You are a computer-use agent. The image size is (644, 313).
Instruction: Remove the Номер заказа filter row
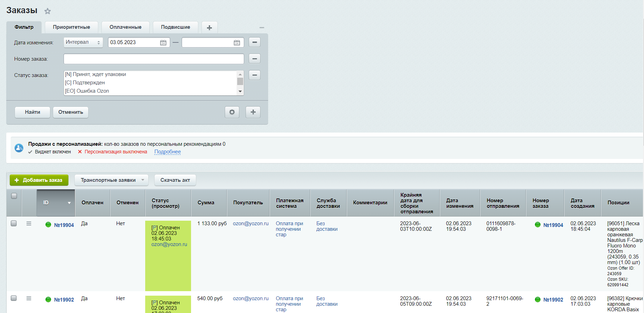point(255,59)
